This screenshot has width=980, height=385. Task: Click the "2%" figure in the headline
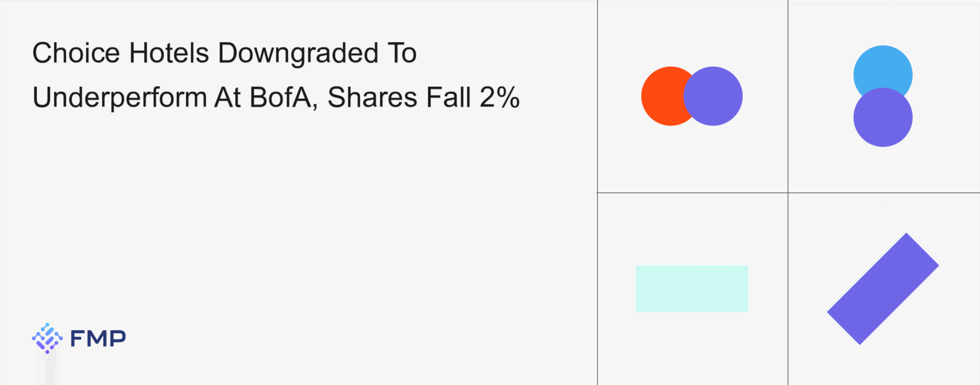[x=500, y=97]
